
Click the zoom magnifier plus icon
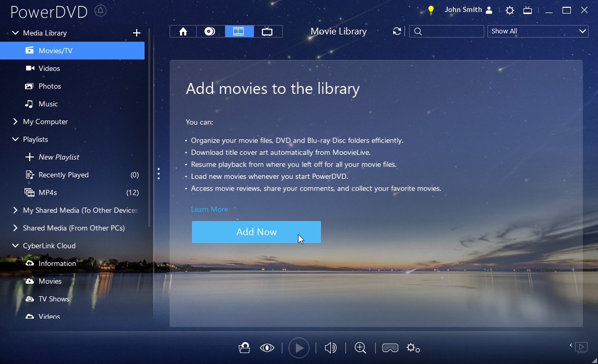(361, 348)
